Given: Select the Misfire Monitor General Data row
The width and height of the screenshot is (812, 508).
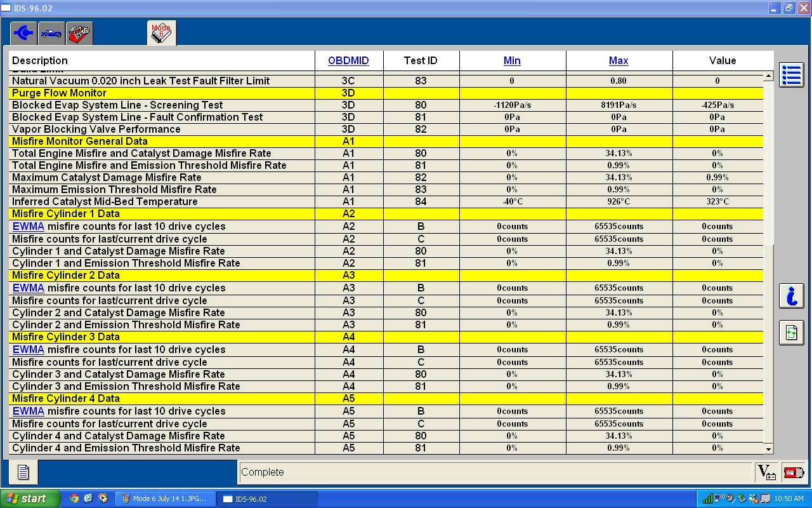Looking at the screenshot, I should (386, 141).
